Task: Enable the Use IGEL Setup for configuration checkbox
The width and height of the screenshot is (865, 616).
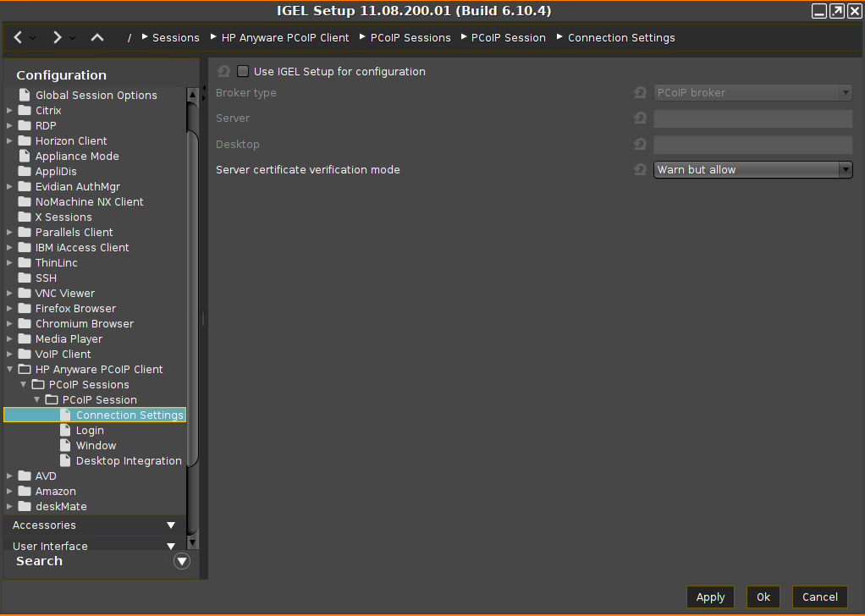Action: [x=242, y=71]
